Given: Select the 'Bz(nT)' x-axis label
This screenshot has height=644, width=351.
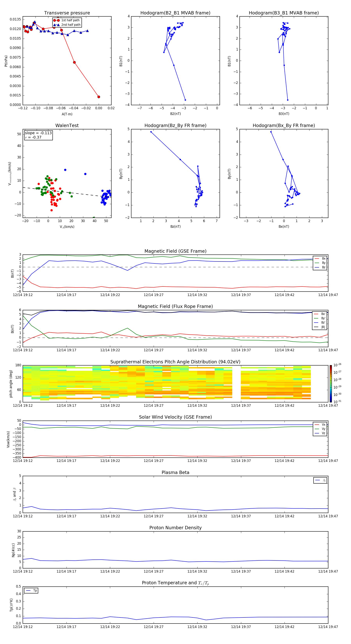Looking at the screenshot, I should pos(175,227).
